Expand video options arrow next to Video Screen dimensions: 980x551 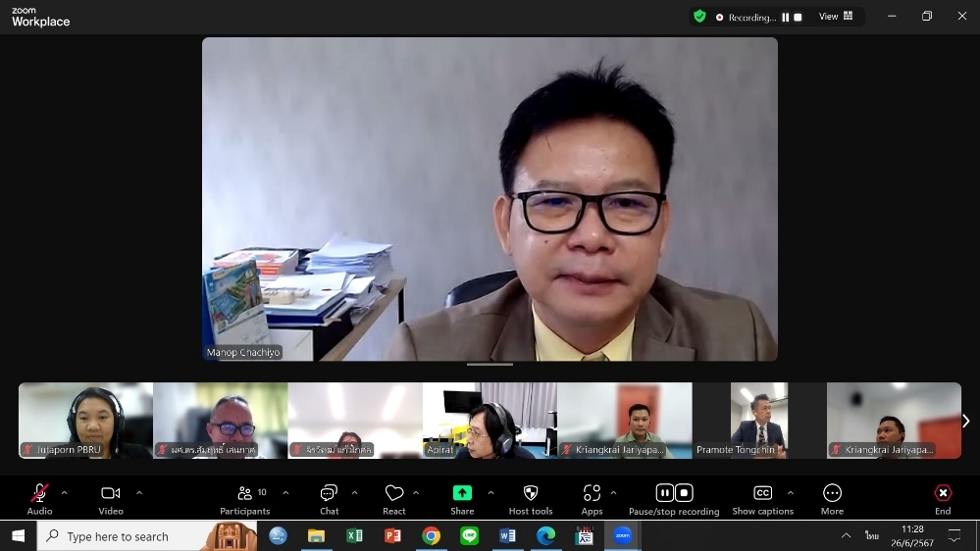pyautogui.click(x=139, y=492)
